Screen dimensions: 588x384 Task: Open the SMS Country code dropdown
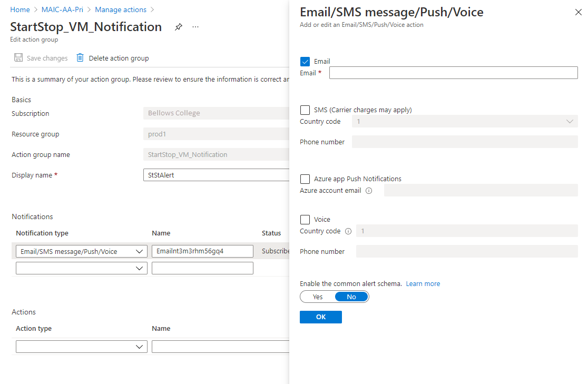[x=569, y=121]
